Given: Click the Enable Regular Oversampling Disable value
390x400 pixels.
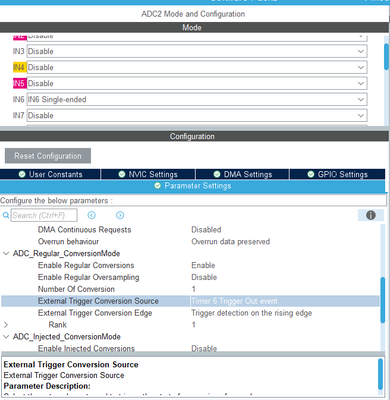Looking at the screenshot, I should [x=204, y=277].
